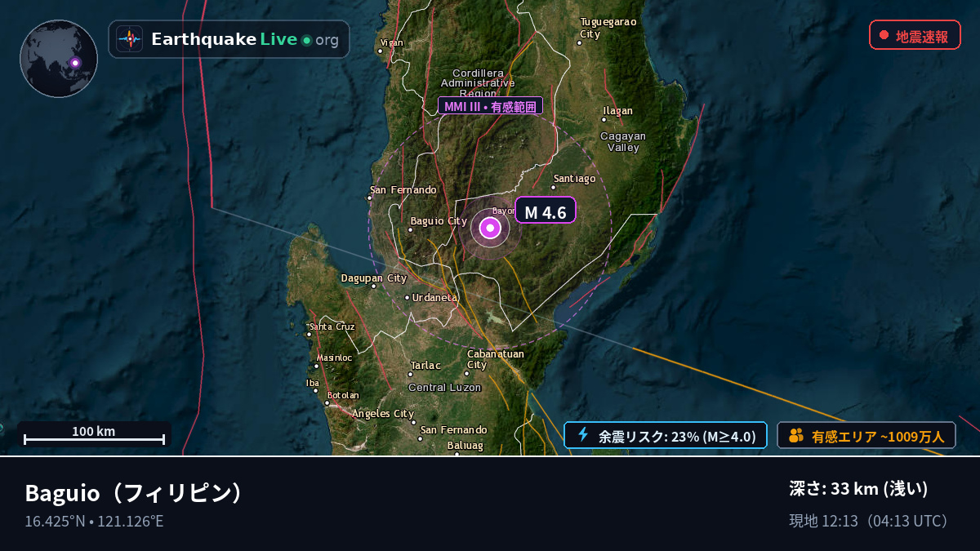
Task: Click the Baliuag map label
Action: (x=465, y=446)
